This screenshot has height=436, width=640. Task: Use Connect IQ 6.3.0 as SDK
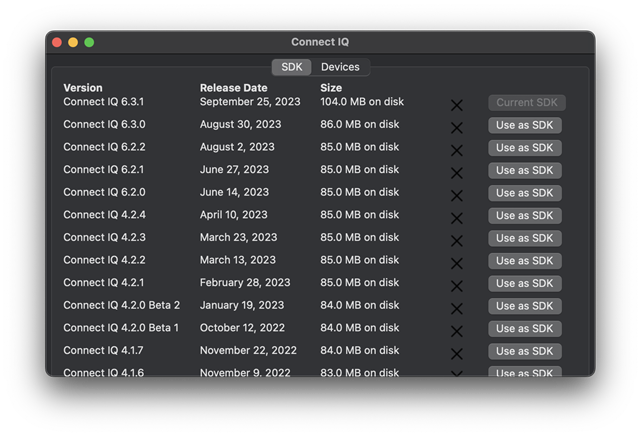coord(525,125)
